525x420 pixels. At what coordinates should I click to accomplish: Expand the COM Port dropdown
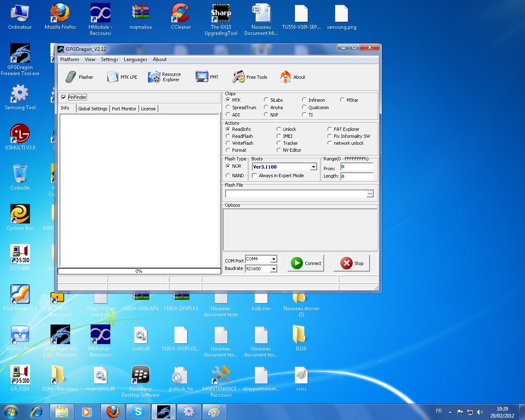click(x=273, y=259)
